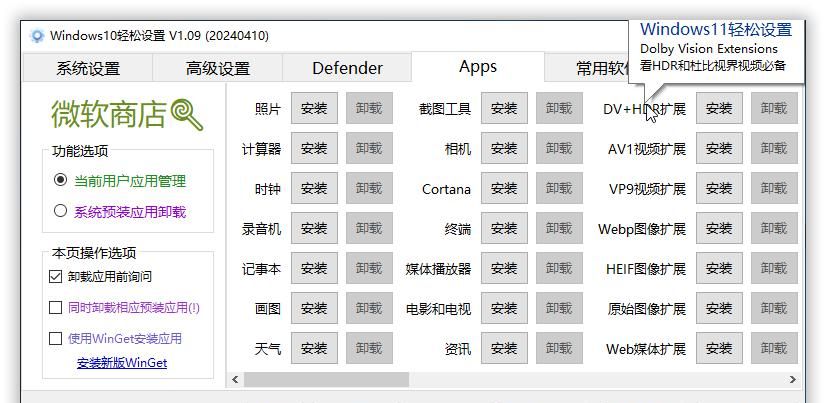Install the 相机 app
826x403 pixels.
(x=504, y=149)
